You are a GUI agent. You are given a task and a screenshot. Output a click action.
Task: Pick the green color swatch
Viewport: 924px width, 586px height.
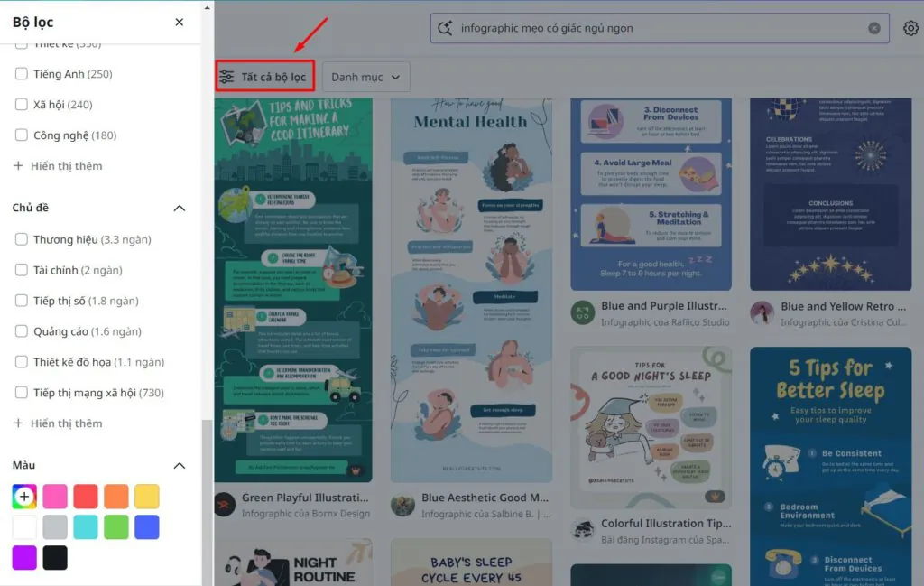(116, 527)
